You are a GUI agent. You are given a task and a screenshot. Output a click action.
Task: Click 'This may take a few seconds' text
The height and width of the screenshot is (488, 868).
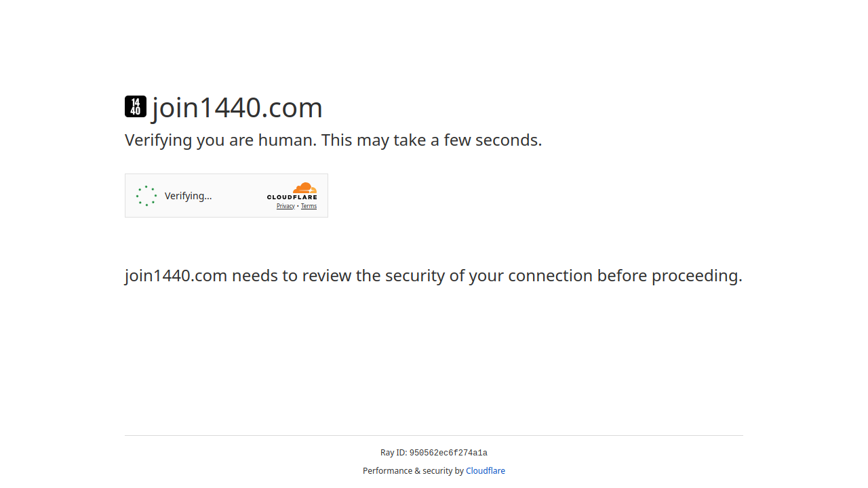pyautogui.click(x=431, y=140)
